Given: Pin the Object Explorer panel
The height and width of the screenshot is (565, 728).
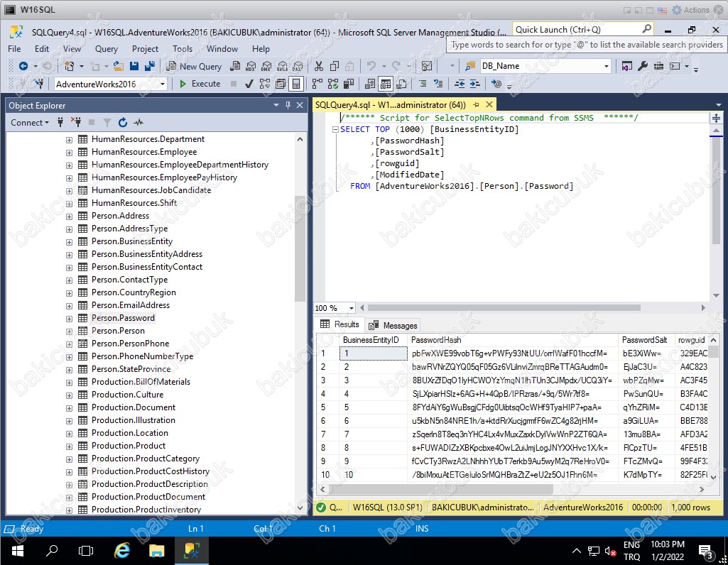Looking at the screenshot, I should [288, 105].
